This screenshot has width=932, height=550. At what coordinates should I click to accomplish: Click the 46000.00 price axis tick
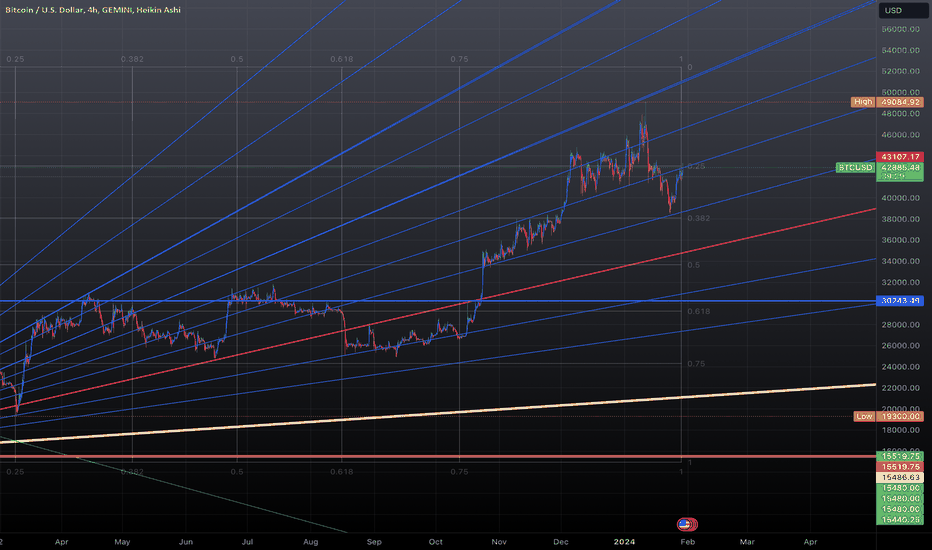[900, 135]
